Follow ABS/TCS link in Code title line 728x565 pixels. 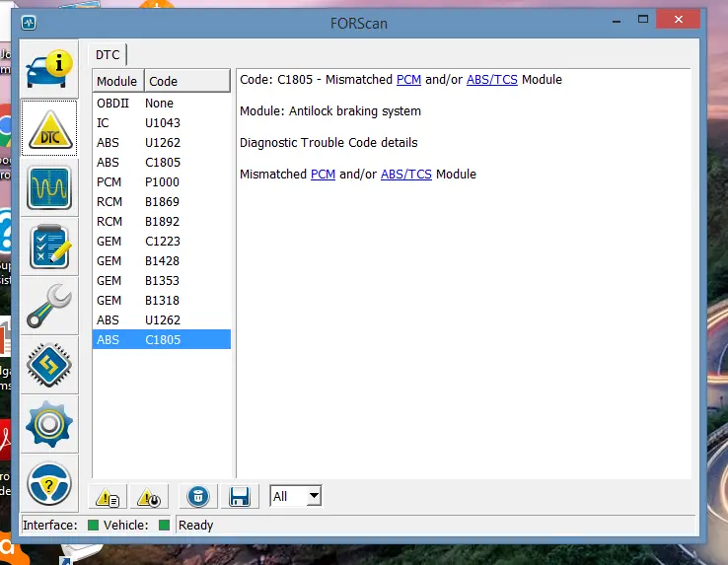coord(491,80)
